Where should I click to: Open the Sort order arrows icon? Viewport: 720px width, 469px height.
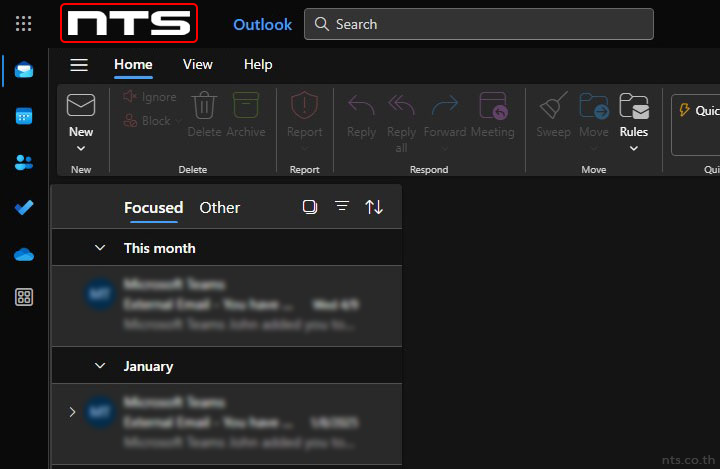tap(374, 207)
